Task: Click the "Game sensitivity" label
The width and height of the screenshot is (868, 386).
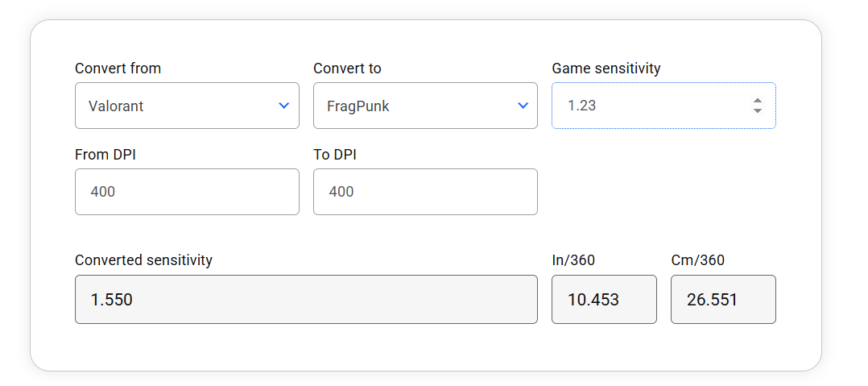Action: click(x=606, y=68)
